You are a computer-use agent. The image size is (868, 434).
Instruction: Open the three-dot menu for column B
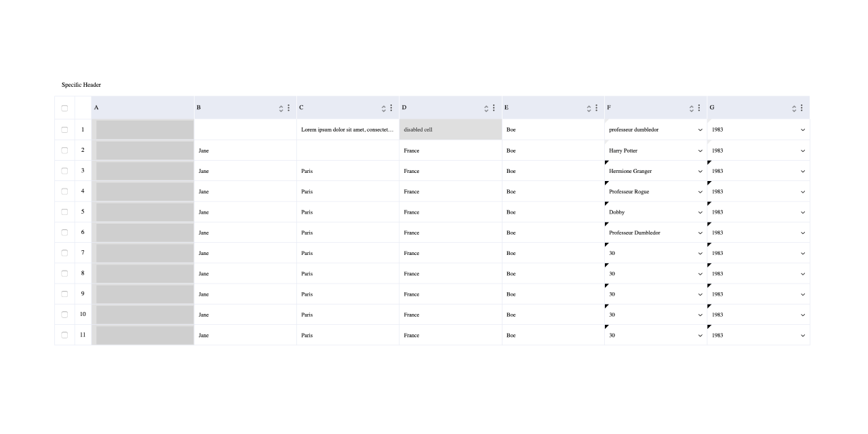click(289, 108)
